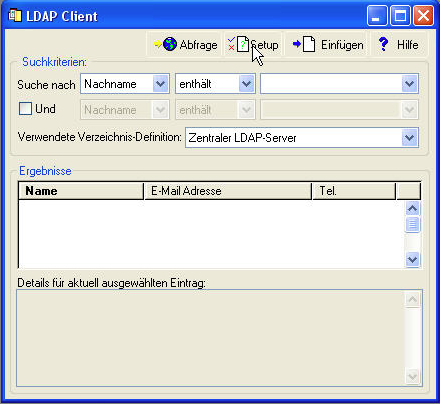Click the Tel. column header
The width and height of the screenshot is (440, 404).
click(x=354, y=191)
